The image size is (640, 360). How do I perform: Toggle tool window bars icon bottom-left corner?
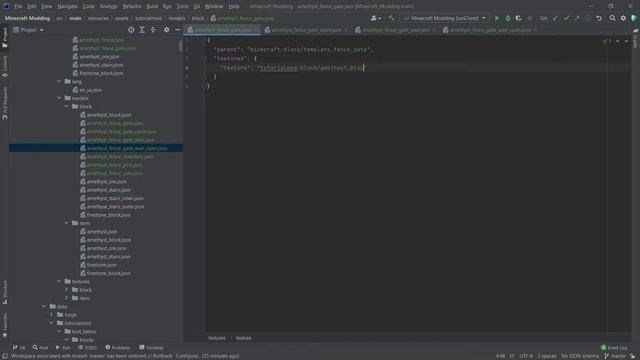point(5,356)
